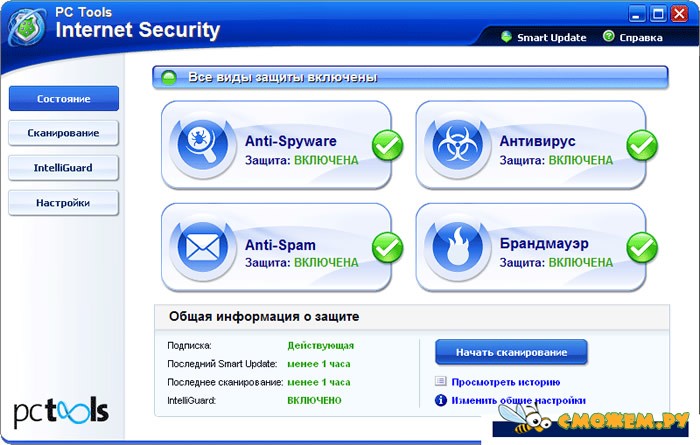Maximize the Internet Security window
700x445 pixels.
pos(658,14)
